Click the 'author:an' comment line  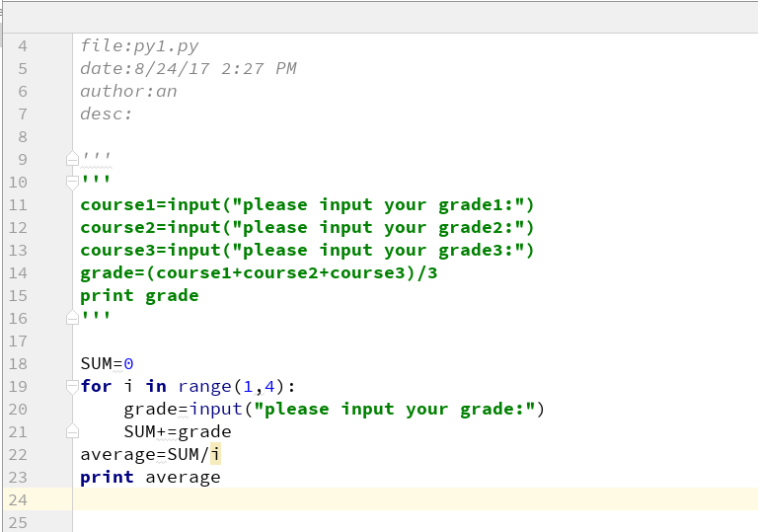[x=128, y=91]
